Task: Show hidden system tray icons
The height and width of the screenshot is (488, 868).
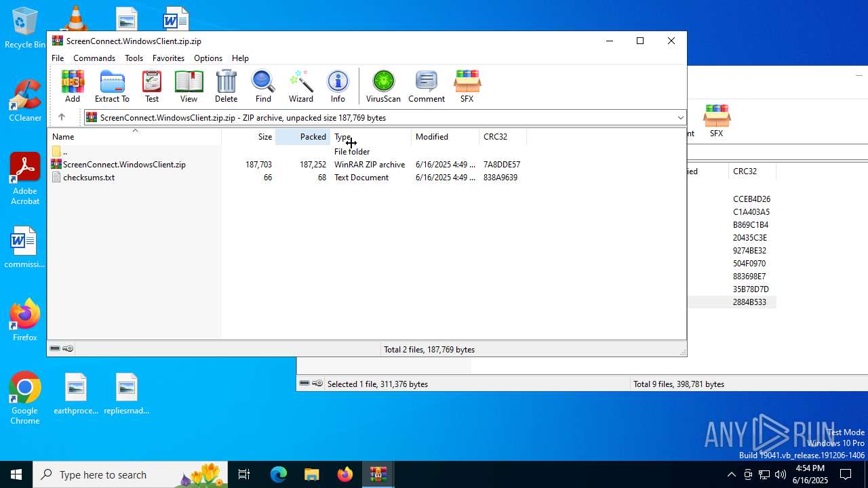Action: pos(731,474)
